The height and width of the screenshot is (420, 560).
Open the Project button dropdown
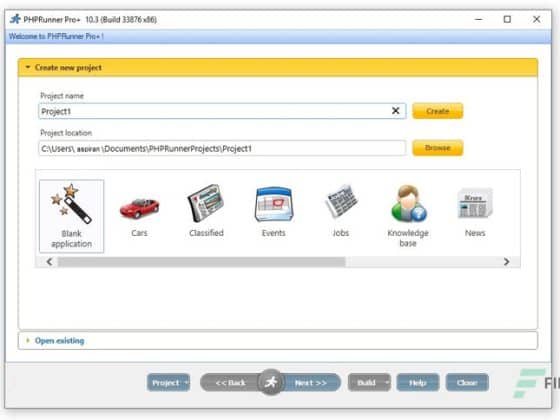click(x=186, y=382)
